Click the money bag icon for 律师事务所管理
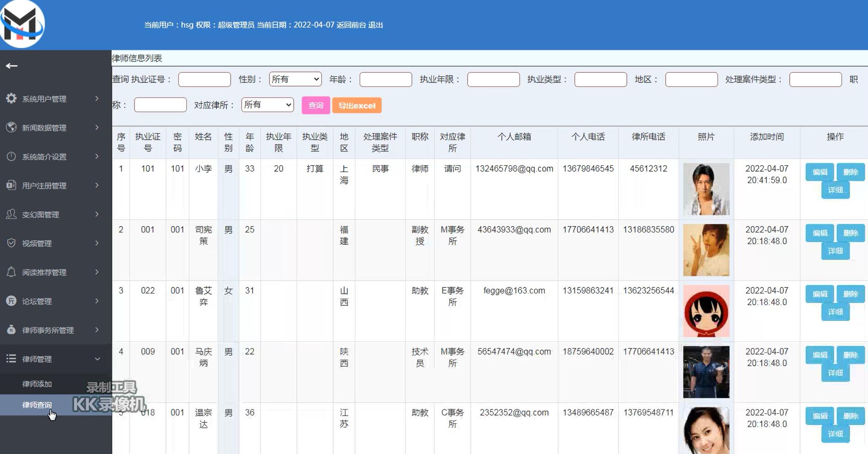Viewport: 868px width, 454px height. point(11,330)
